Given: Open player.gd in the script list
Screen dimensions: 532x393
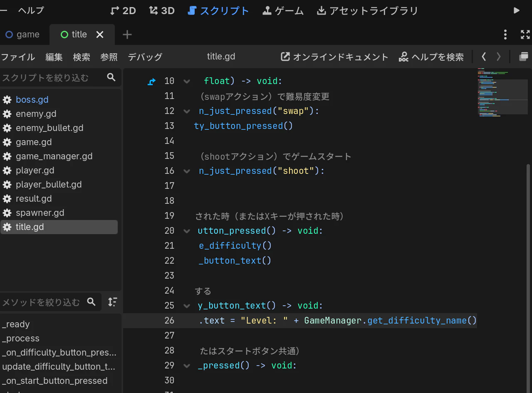Looking at the screenshot, I should (x=35, y=171).
